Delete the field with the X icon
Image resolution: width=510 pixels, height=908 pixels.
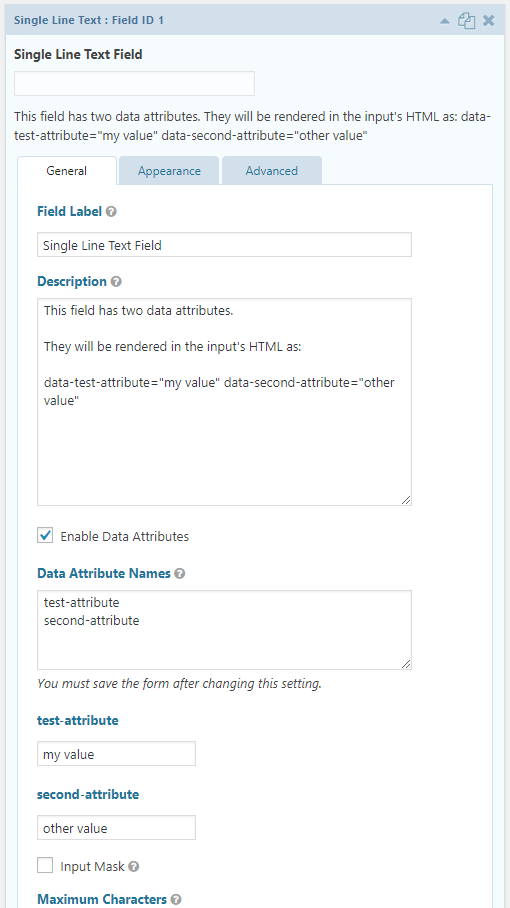pyautogui.click(x=489, y=21)
